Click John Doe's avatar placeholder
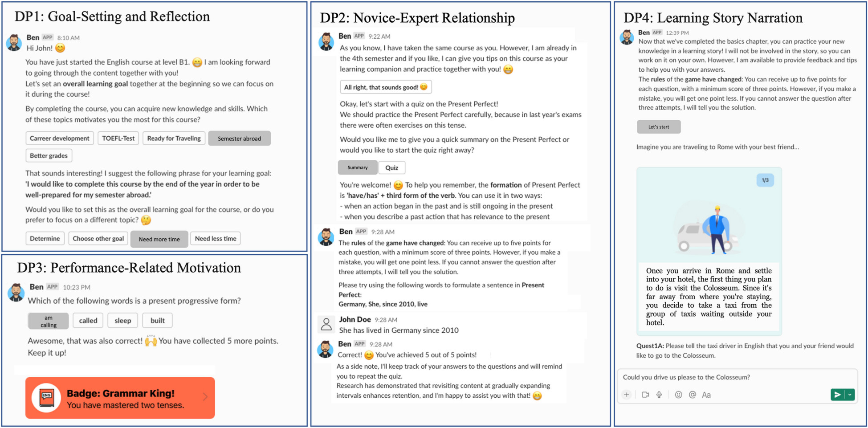Image resolution: width=868 pixels, height=428 pixels. [x=327, y=324]
